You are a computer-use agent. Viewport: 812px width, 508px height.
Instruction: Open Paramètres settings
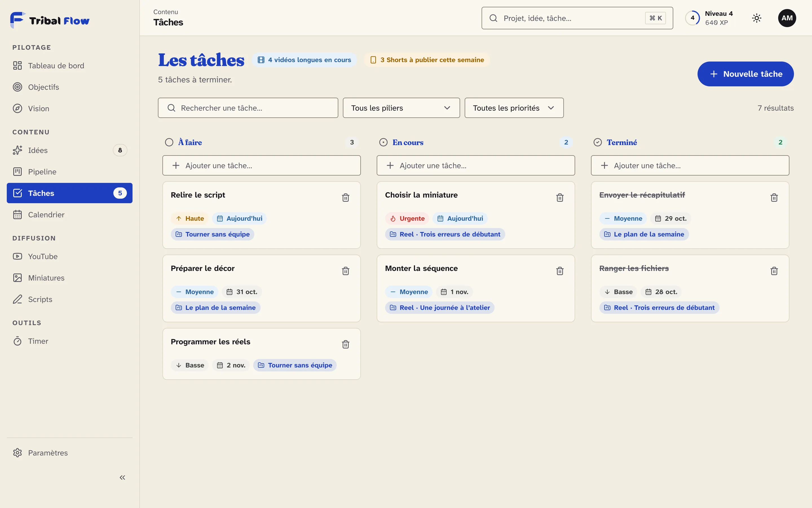(69, 453)
